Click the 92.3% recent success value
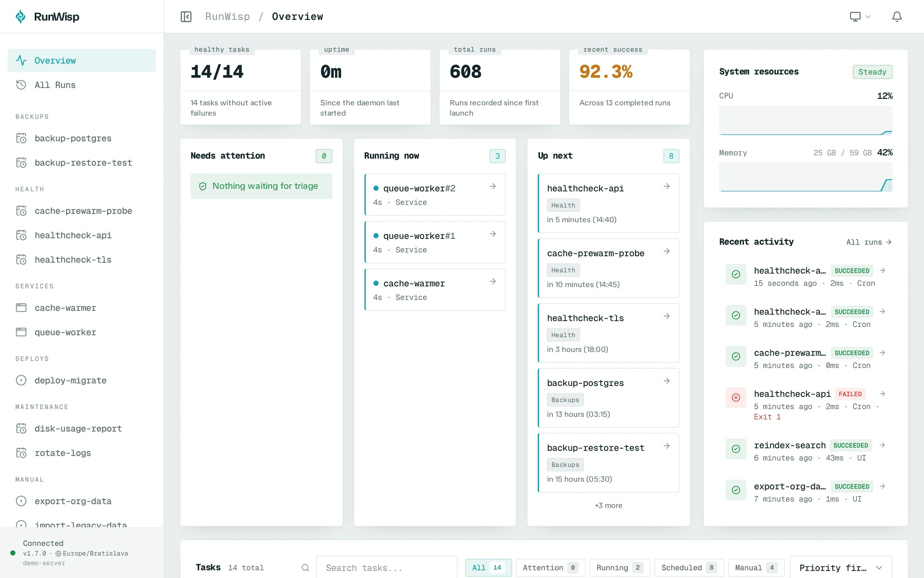 606,72
